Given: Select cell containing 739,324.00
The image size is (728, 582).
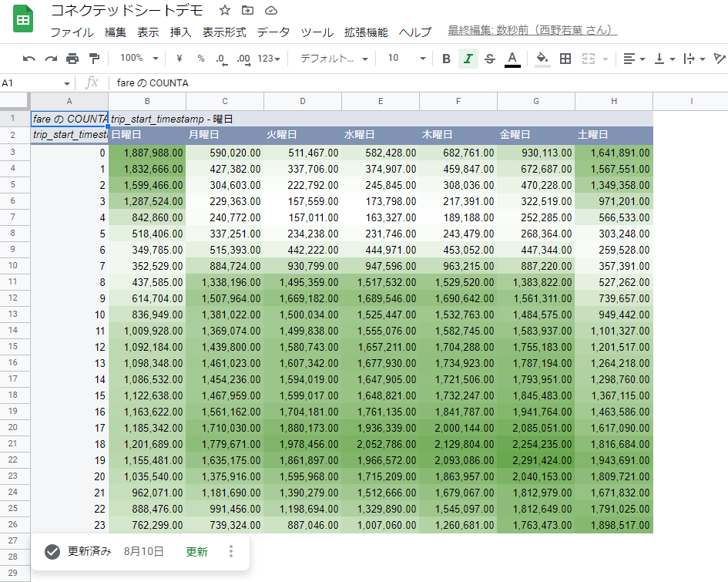Looking at the screenshot, I should click(225, 525).
